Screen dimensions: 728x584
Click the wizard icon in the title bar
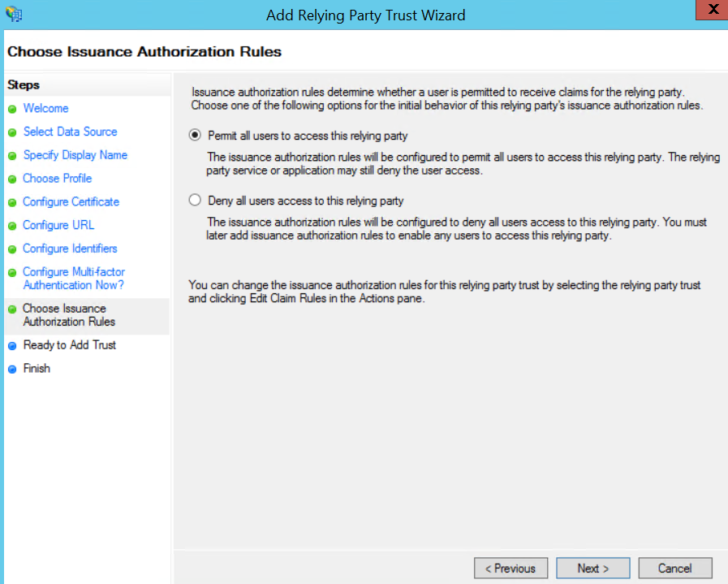[14, 14]
